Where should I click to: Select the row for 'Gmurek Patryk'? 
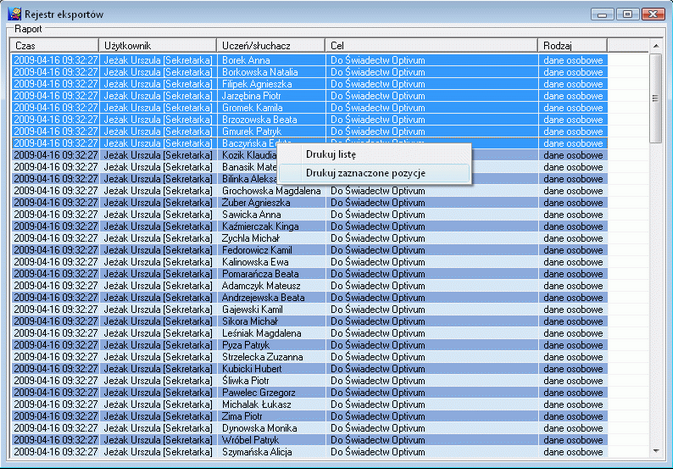click(309, 131)
